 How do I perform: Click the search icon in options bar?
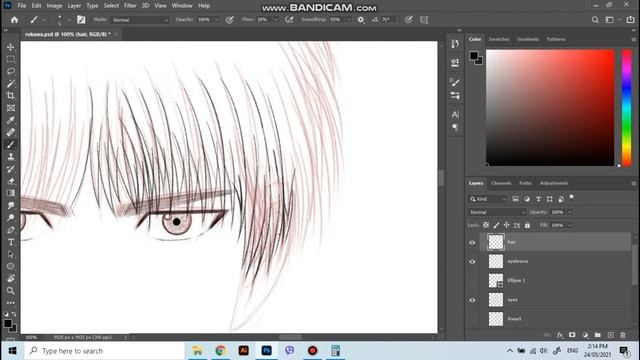click(595, 20)
